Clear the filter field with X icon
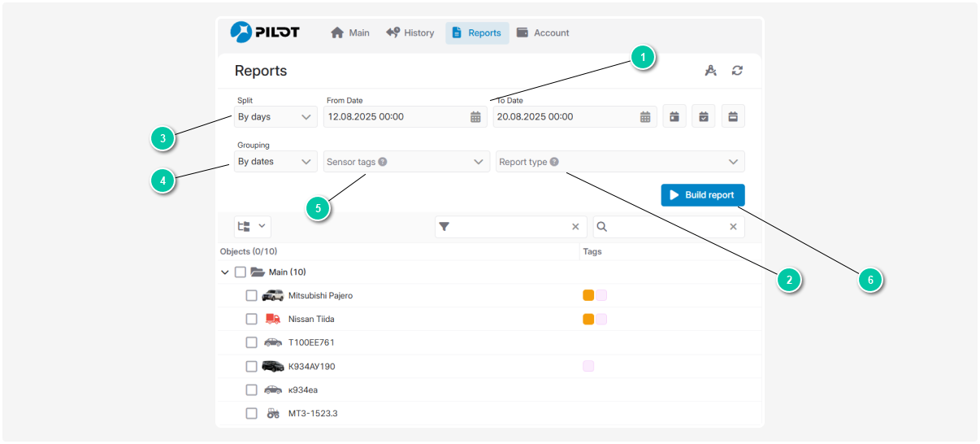980x444 pixels. [575, 227]
